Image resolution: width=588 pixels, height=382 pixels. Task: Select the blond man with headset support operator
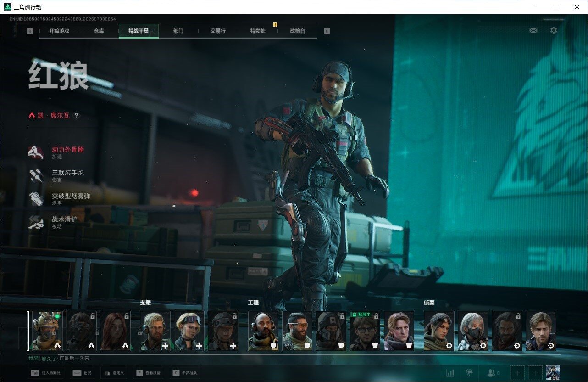[155, 331]
